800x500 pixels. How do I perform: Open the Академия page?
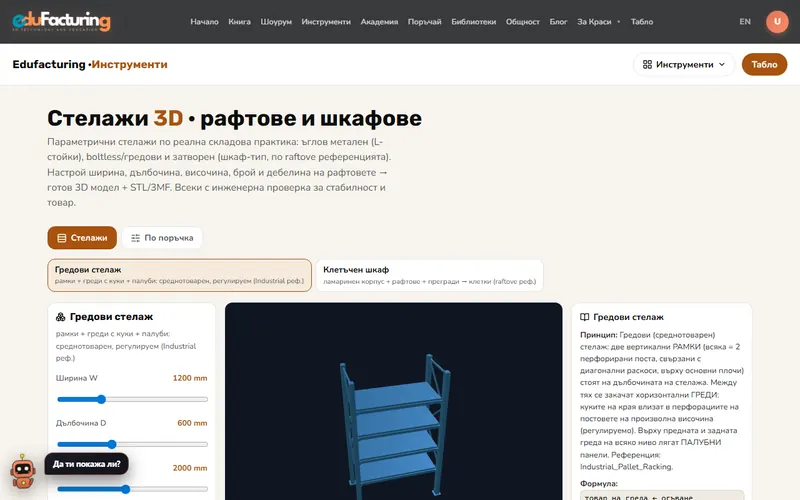point(379,21)
